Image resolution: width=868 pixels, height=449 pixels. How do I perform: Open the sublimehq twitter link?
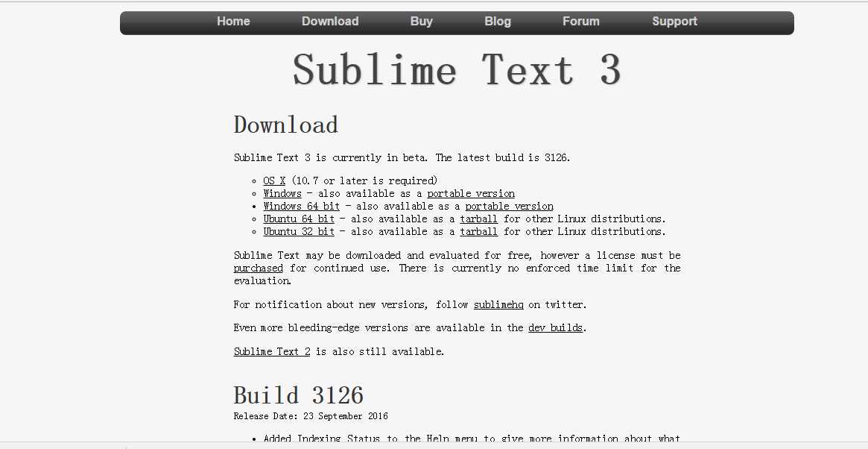[x=498, y=305]
